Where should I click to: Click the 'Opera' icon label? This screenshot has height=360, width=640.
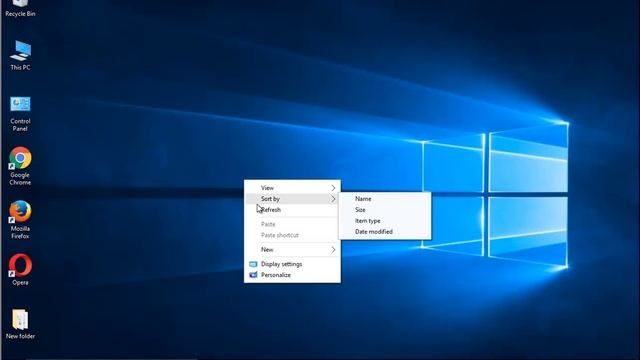(20, 282)
